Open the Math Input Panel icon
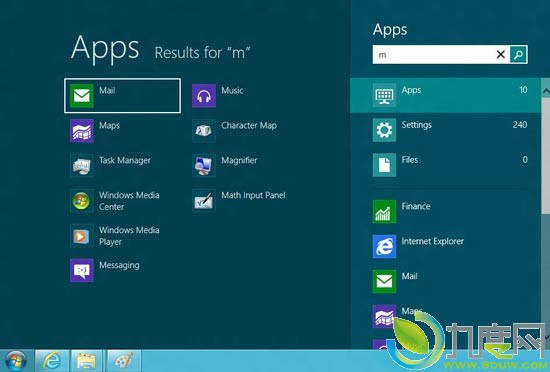Image resolution: width=550 pixels, height=372 pixels. [204, 201]
